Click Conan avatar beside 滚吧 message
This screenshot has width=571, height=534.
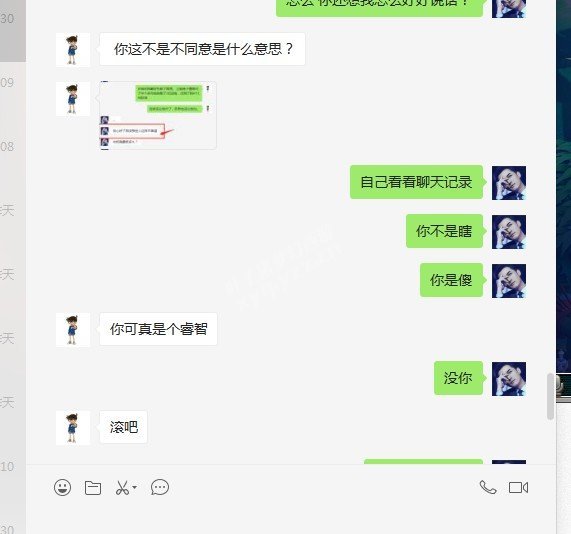[73, 428]
